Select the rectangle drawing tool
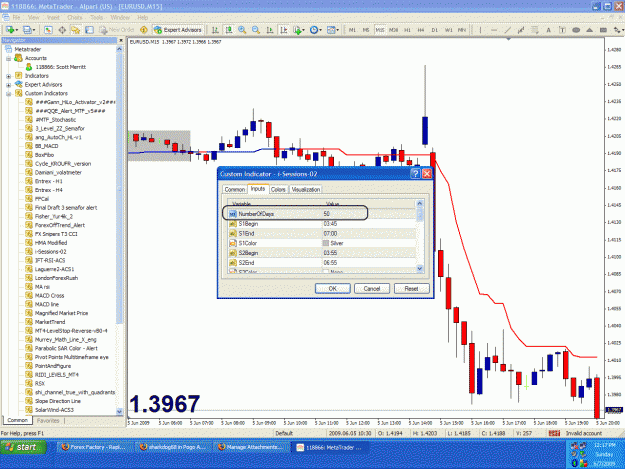 [x=603, y=30]
